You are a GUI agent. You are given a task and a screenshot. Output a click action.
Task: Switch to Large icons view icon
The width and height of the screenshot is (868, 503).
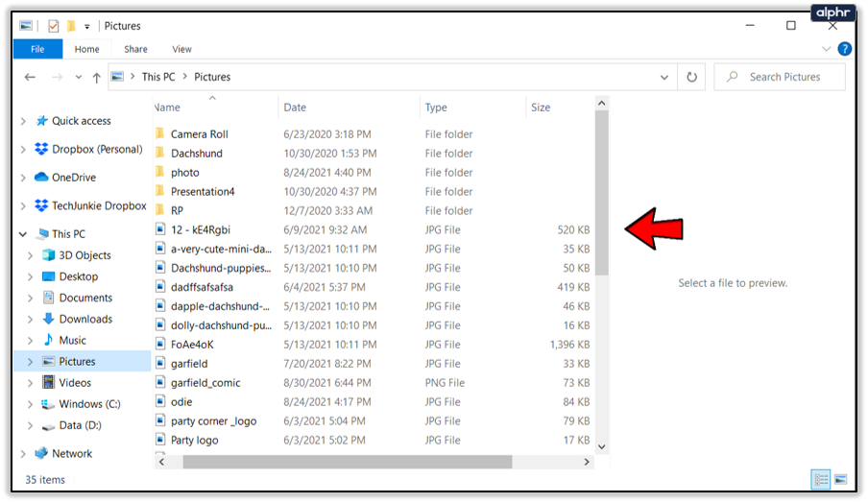(x=840, y=480)
